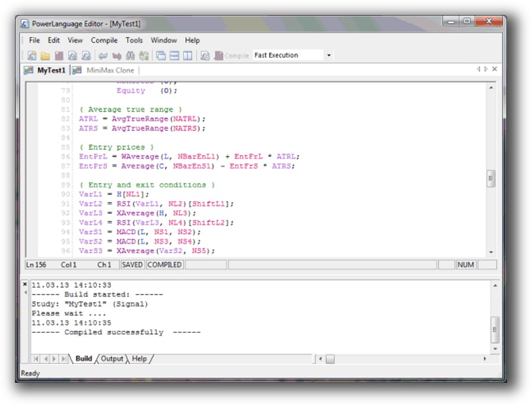
Task: Click the output panel horizontal scrollbar thumb
Action: point(330,359)
